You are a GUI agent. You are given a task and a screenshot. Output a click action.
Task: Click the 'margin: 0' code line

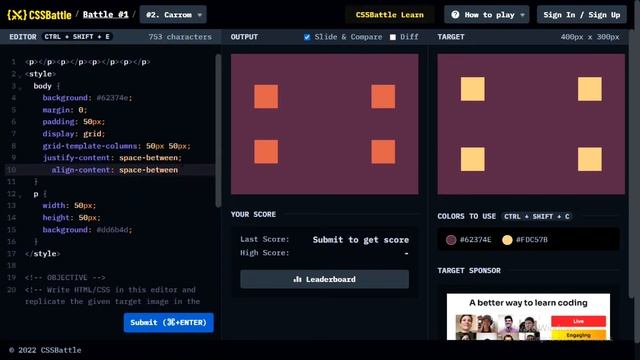pos(64,110)
